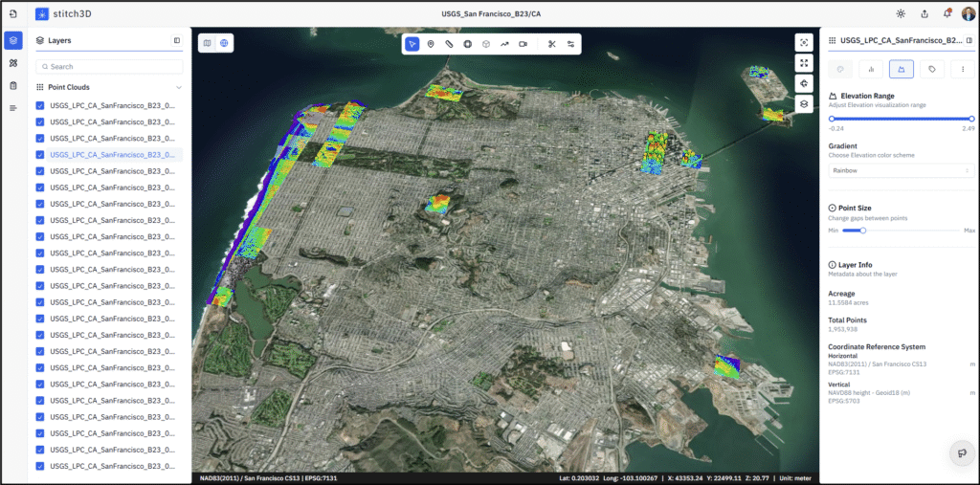Screen dimensions: 980x485
Task: Toggle the sun light theme button
Action: click(x=901, y=14)
